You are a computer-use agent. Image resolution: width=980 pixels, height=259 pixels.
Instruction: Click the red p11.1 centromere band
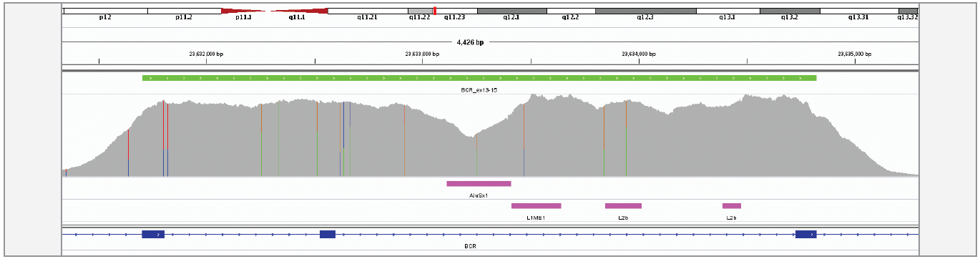point(244,11)
